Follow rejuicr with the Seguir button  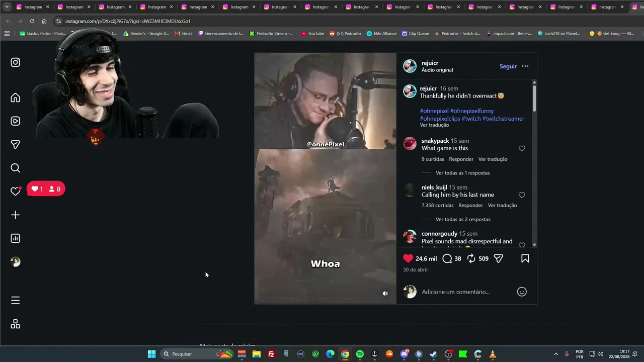(508, 66)
